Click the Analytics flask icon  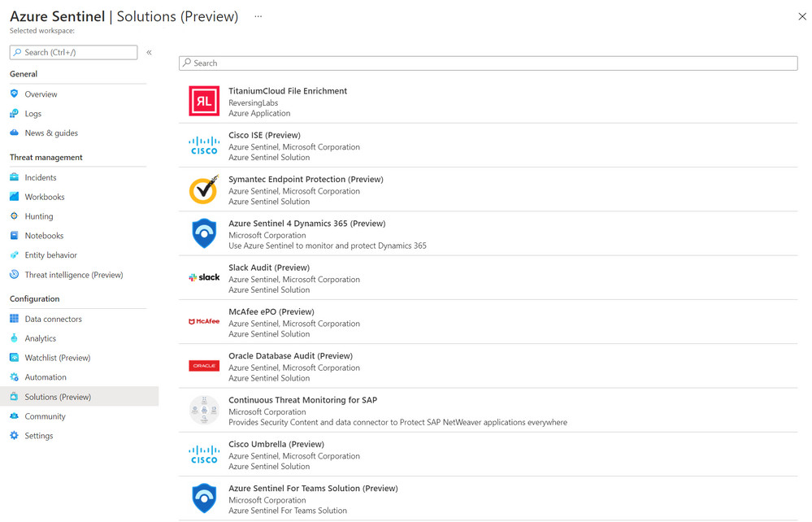(14, 338)
